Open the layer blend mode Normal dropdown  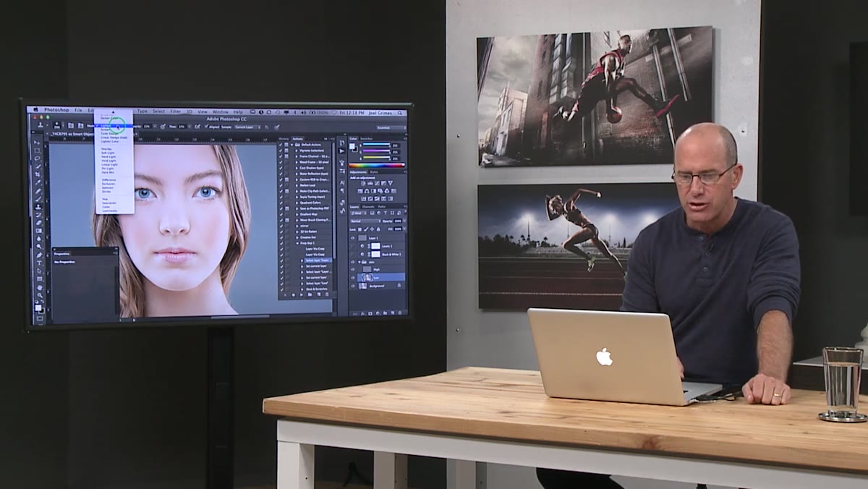pos(365,221)
